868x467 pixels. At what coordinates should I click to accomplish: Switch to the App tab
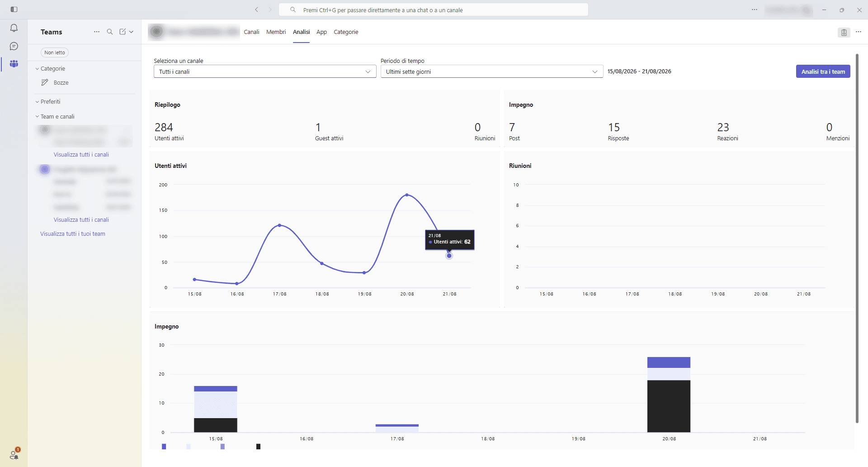(321, 32)
